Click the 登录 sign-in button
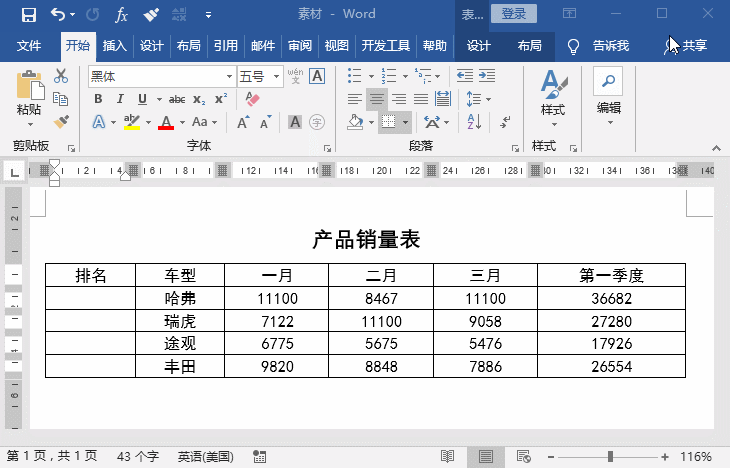Viewport: 730px width, 468px height. 514,14
